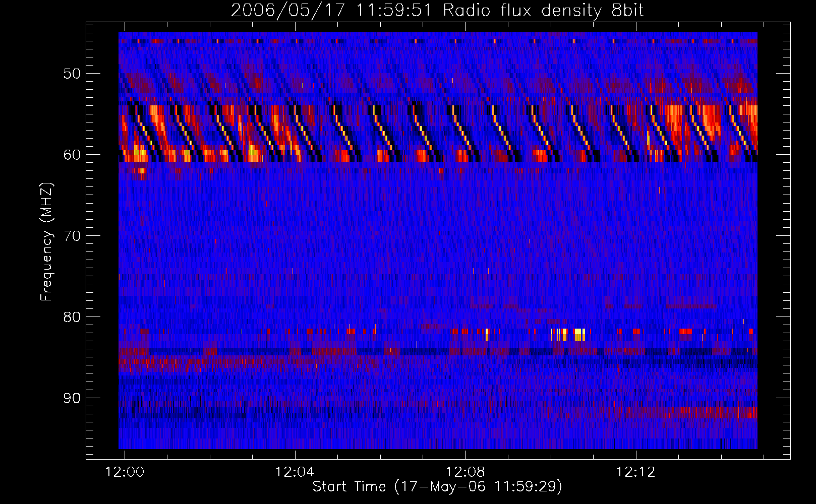Select the 12:04 time tick label
This screenshot has height=504, width=816.
[295, 472]
